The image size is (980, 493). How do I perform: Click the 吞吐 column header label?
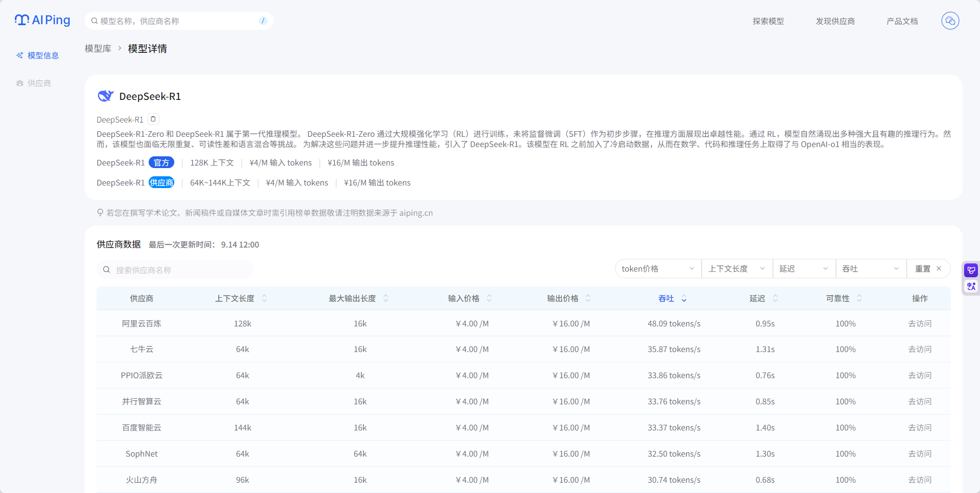(x=666, y=298)
